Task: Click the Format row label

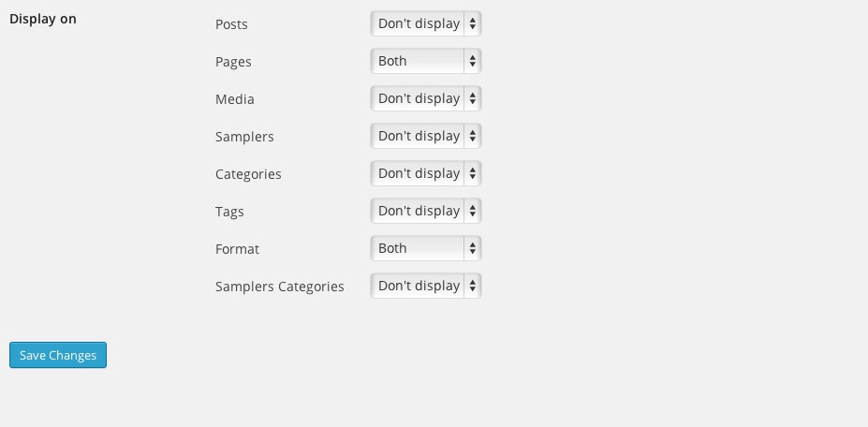Action: [x=237, y=249]
